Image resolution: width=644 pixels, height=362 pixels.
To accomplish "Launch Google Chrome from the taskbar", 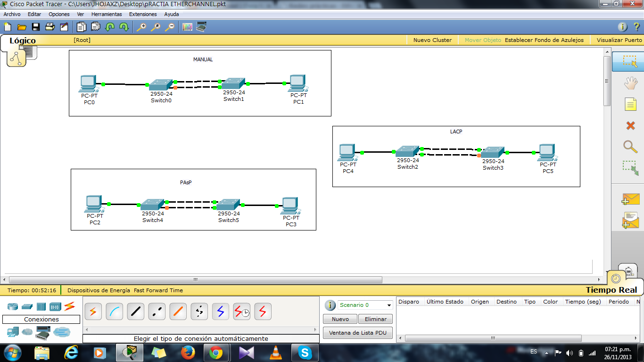I will point(216,352).
